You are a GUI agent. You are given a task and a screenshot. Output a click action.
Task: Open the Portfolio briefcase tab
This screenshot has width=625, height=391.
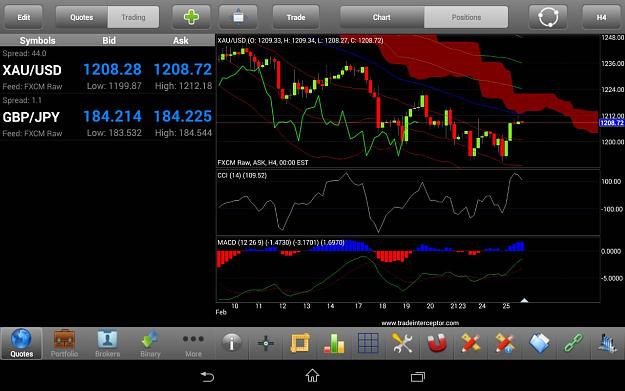coord(64,343)
